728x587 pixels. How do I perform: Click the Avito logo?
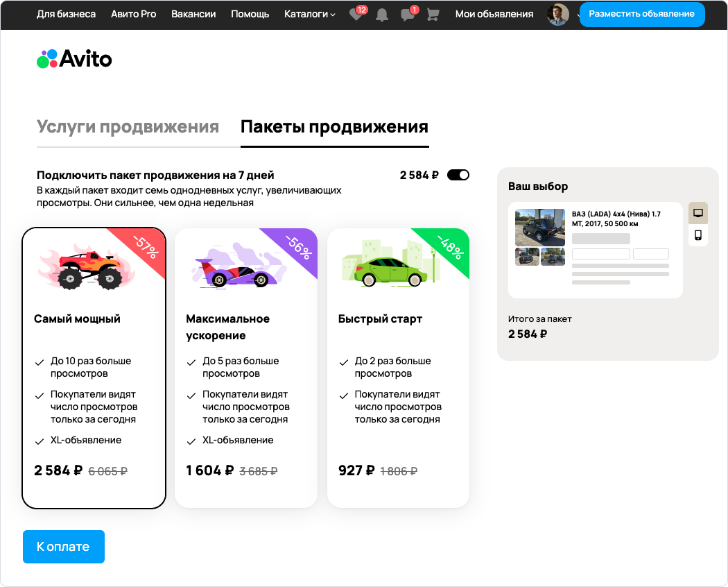tap(74, 59)
